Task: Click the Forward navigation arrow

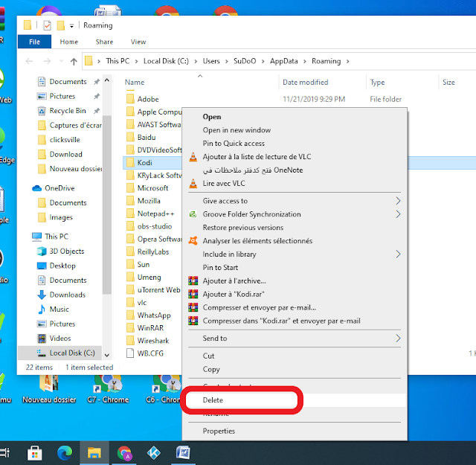Action: click(47, 61)
